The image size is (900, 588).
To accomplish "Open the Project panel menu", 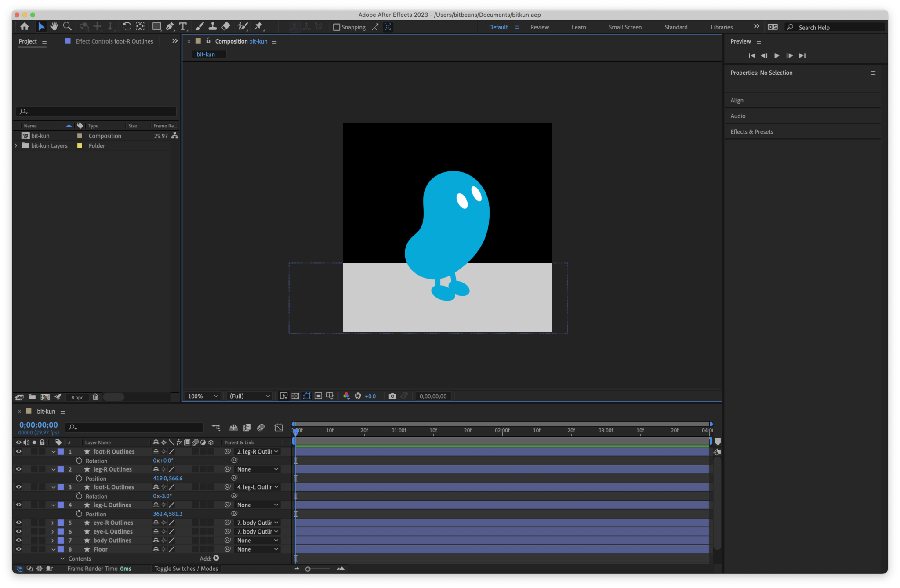I will [44, 41].
